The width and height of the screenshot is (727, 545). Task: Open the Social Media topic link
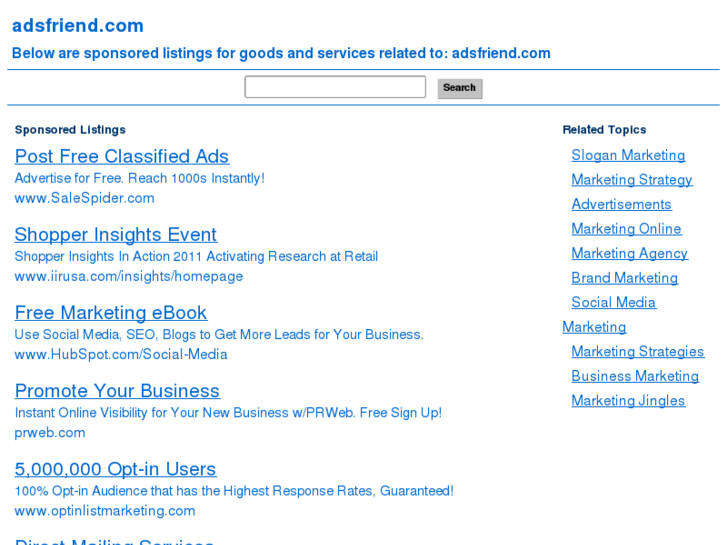point(613,302)
